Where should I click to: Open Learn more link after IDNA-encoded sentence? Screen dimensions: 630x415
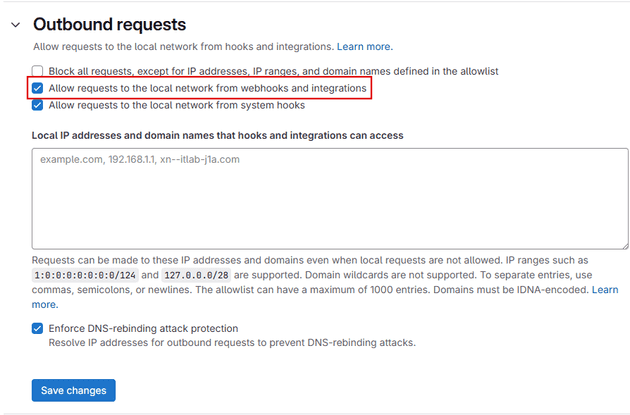(x=604, y=290)
